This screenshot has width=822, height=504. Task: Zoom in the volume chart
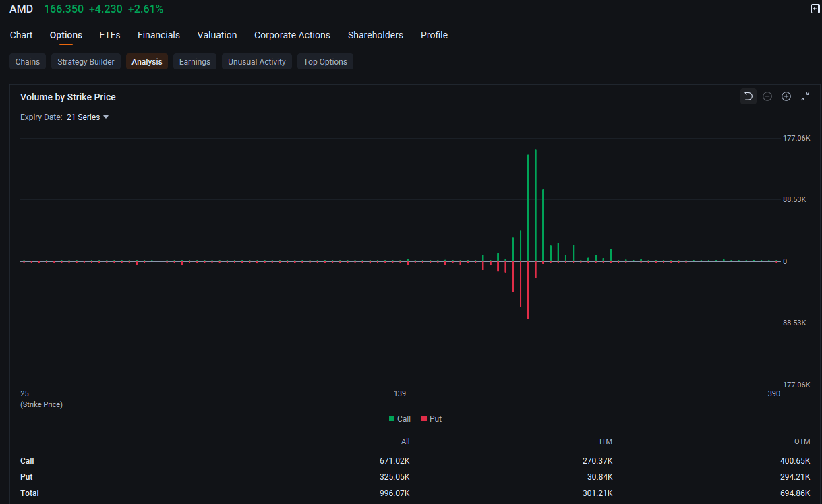786,96
